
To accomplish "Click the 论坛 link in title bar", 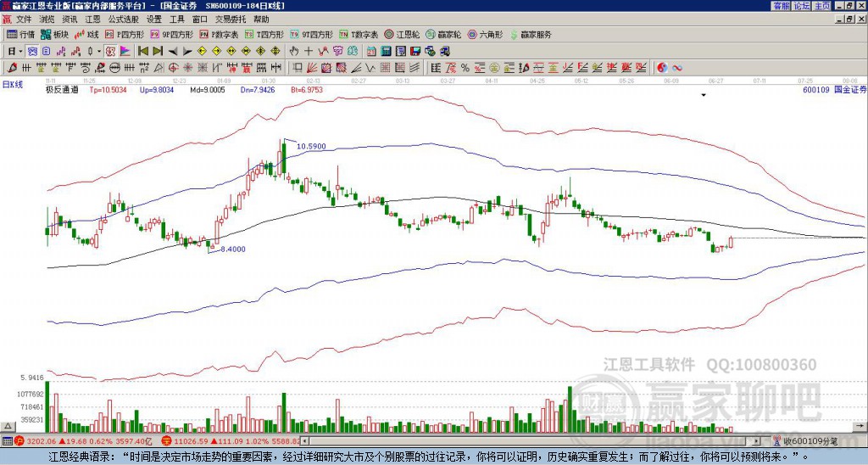I will click(x=802, y=6).
